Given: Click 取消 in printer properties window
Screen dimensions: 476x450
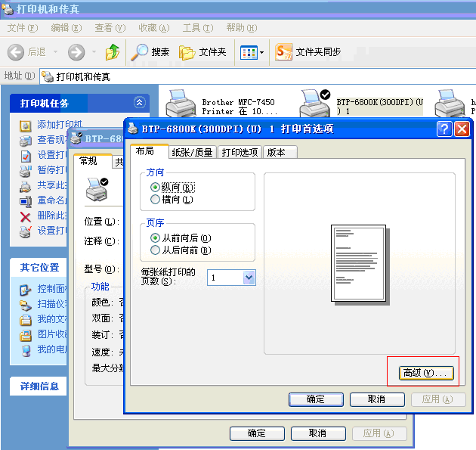Looking at the screenshot, I should tap(318, 433).
